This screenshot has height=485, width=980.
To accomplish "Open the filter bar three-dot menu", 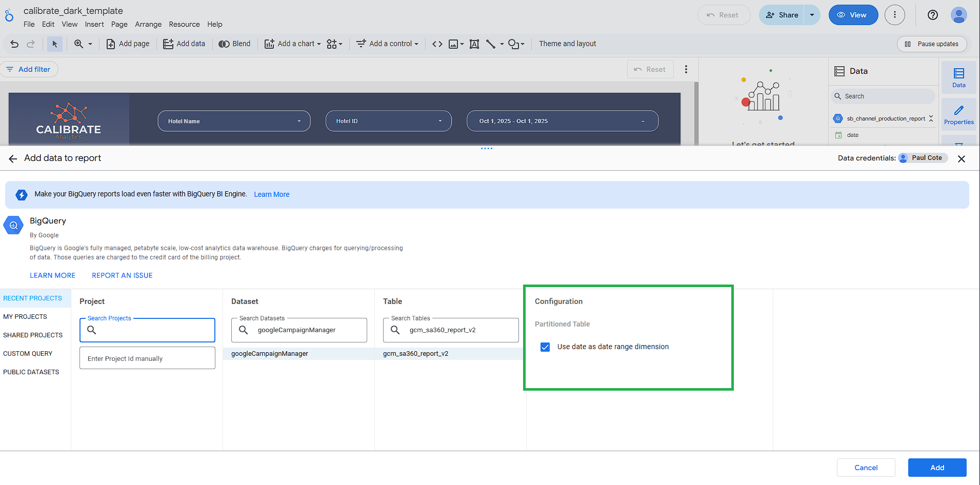I will 686,69.
